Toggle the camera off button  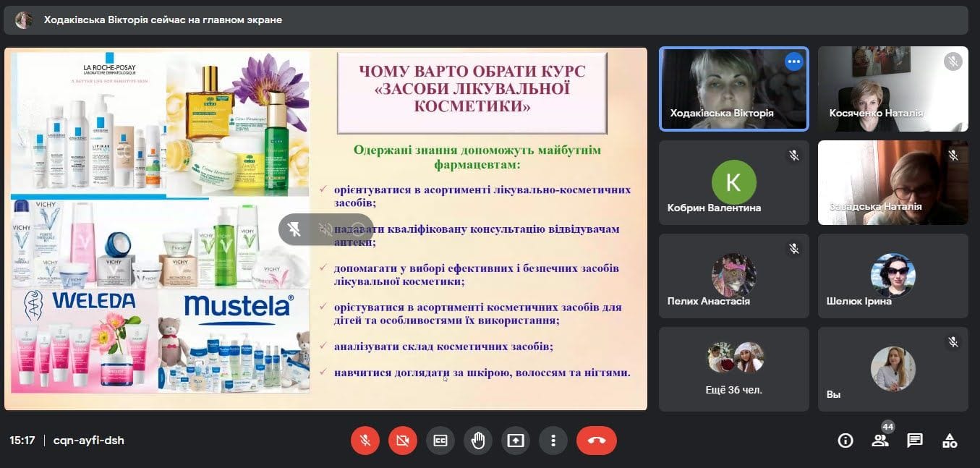[x=403, y=440]
